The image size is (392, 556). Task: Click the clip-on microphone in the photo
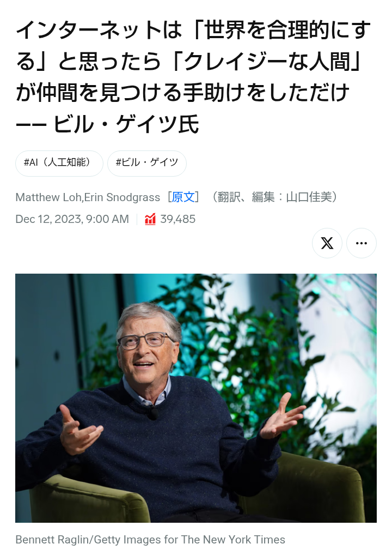point(153,413)
